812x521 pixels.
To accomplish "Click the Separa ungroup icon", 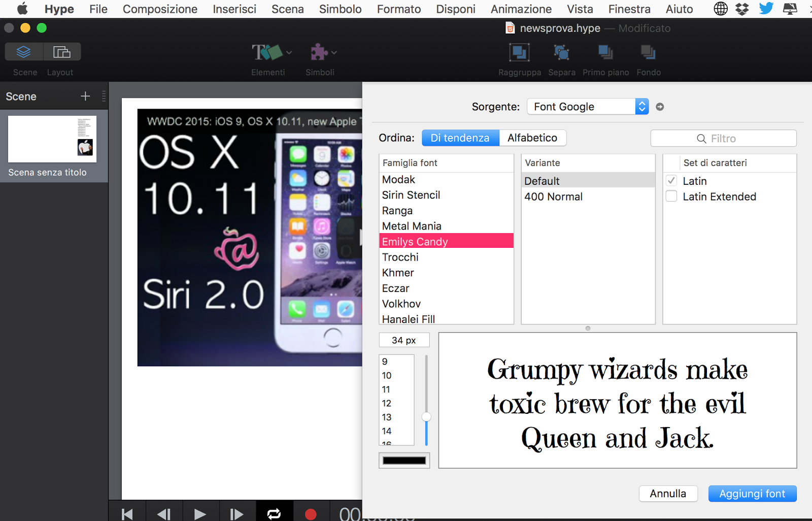I will click(561, 52).
